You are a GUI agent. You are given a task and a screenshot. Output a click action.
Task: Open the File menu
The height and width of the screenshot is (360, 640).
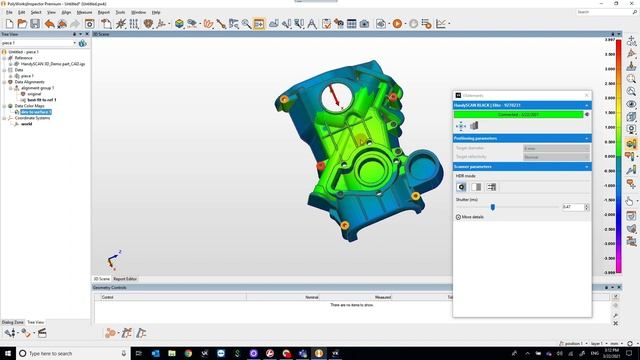[9, 13]
